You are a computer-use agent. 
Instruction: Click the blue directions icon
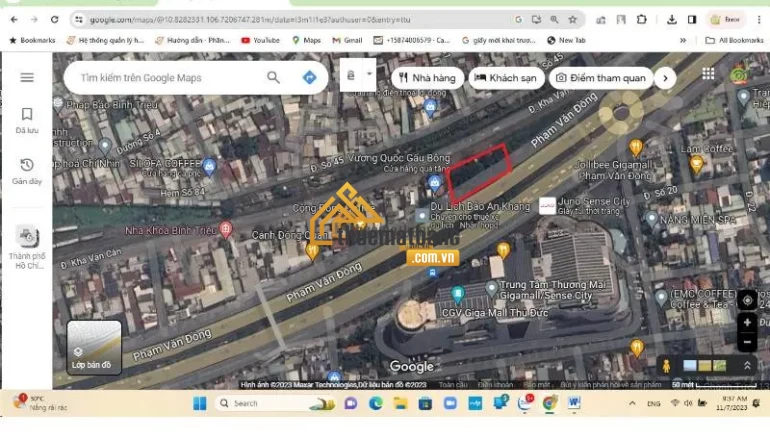pos(309,77)
